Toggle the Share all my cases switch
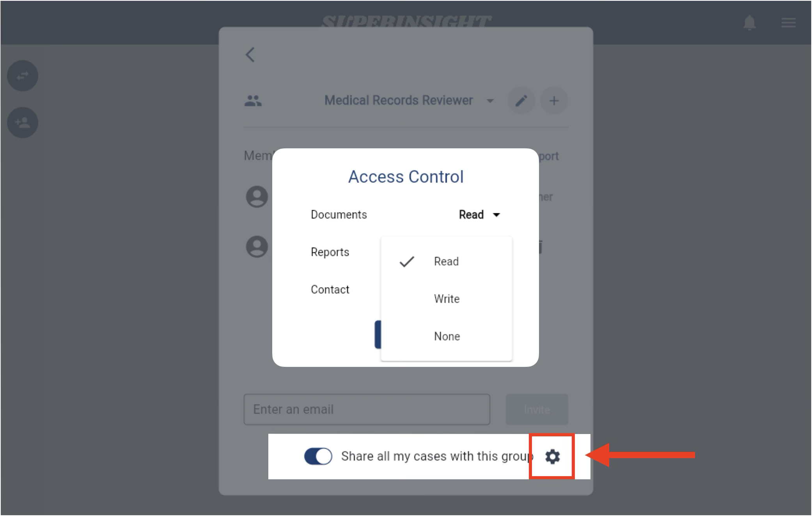The height and width of the screenshot is (516, 812). click(318, 455)
